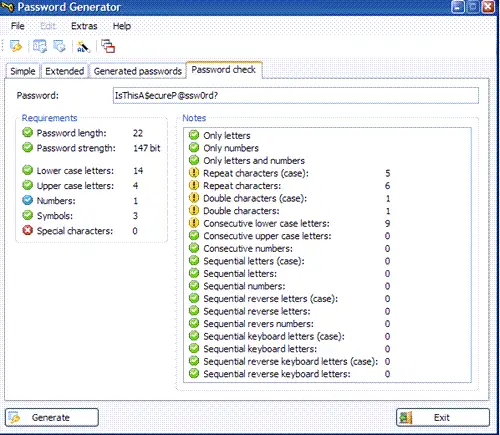
Task: Switch to the Extended tab
Action: (x=65, y=71)
